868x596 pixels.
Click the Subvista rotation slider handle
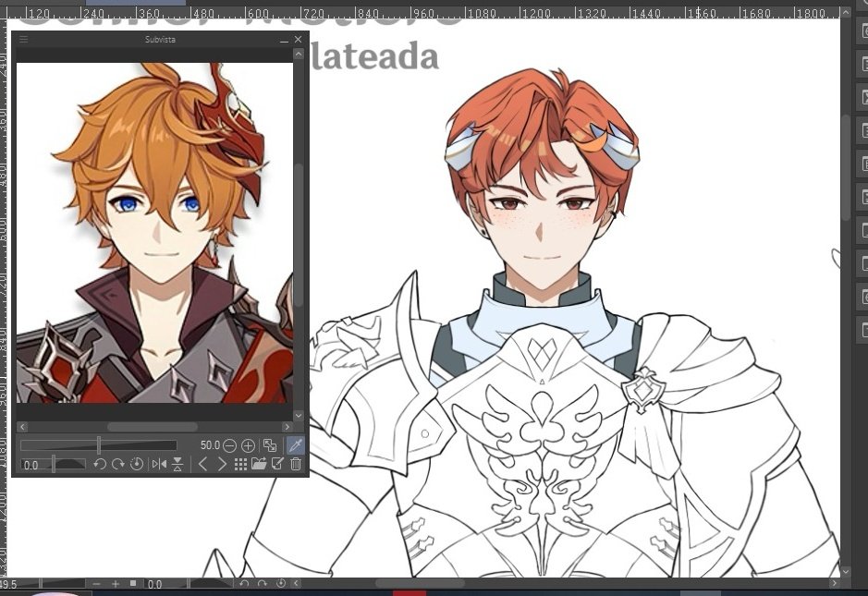click(53, 464)
